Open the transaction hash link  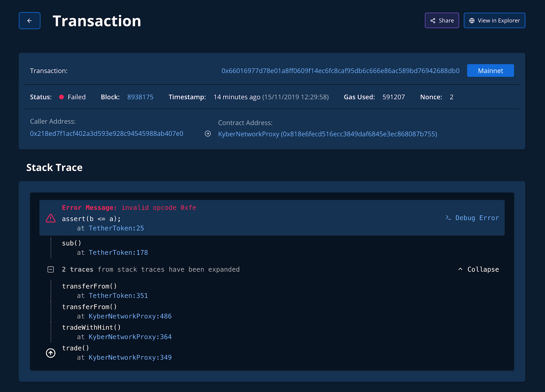point(340,71)
